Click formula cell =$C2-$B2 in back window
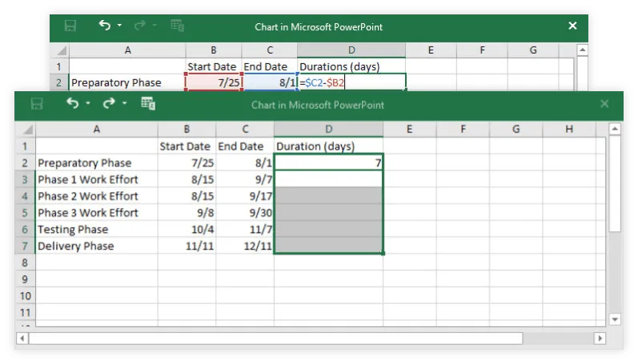 (351, 82)
